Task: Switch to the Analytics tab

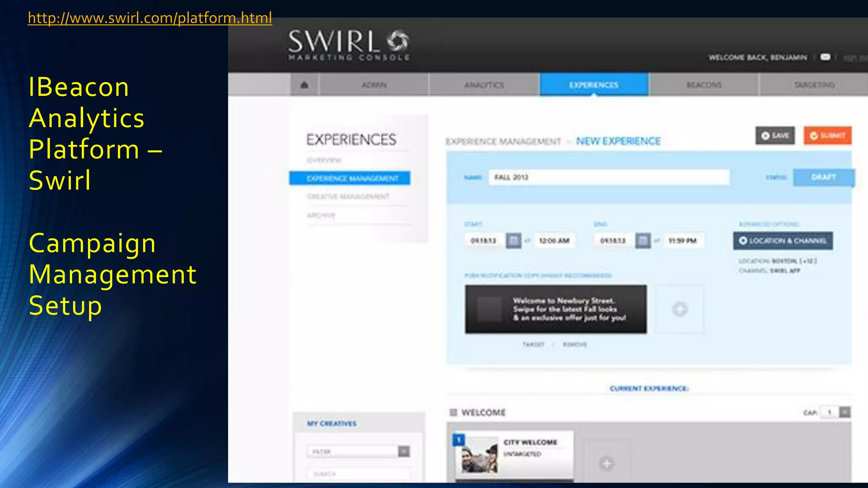Action: pyautogui.click(x=484, y=85)
